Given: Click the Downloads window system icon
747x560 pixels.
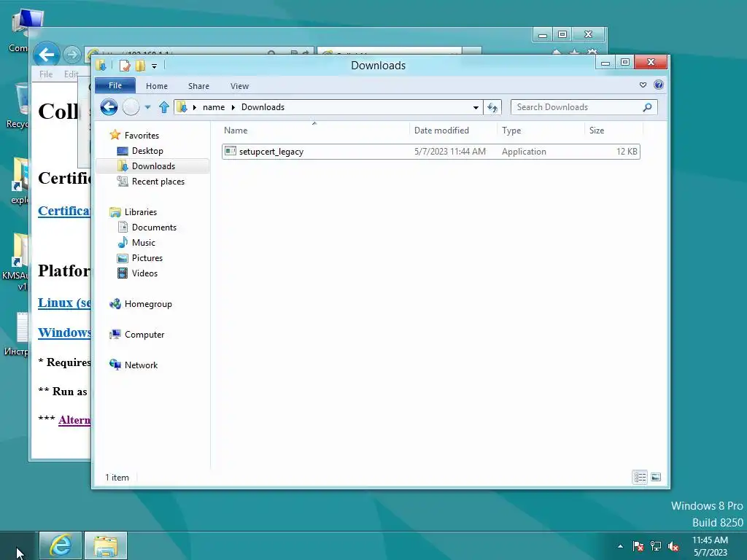Looking at the screenshot, I should [x=101, y=66].
